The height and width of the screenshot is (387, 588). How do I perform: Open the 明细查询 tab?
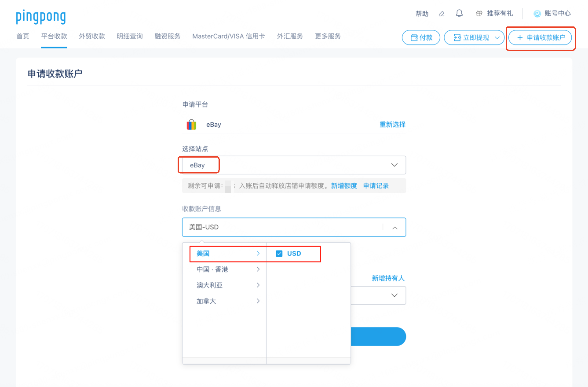130,36
